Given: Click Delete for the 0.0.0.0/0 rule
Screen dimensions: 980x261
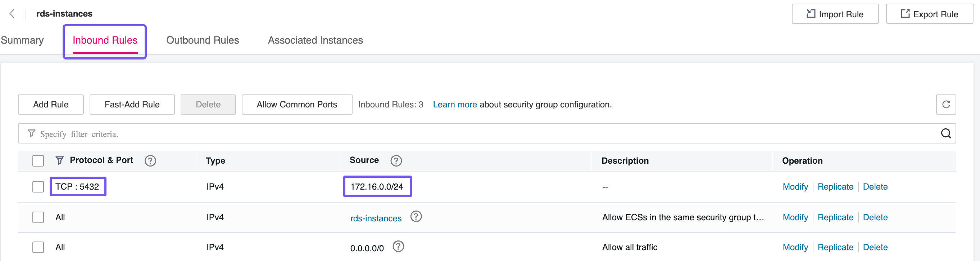Looking at the screenshot, I should pyautogui.click(x=875, y=247).
